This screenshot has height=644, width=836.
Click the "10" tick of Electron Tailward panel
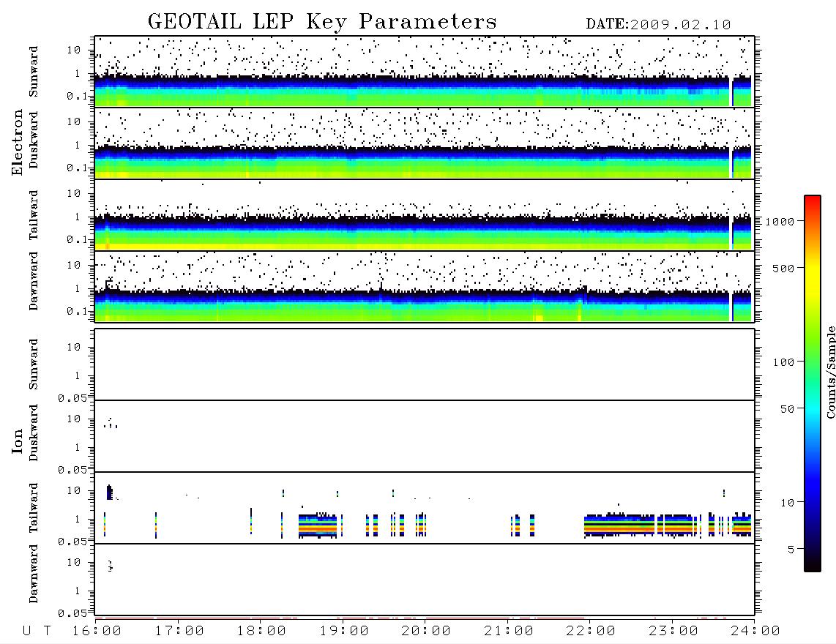(74, 193)
